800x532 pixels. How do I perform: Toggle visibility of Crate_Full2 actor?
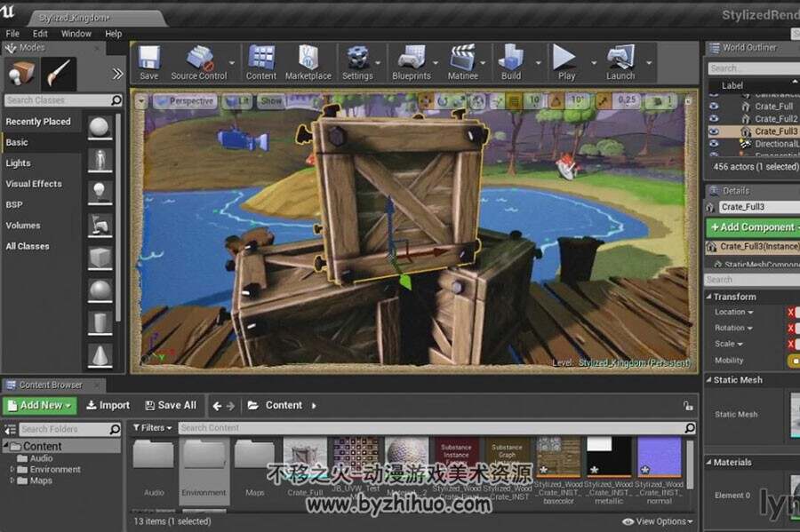point(714,119)
